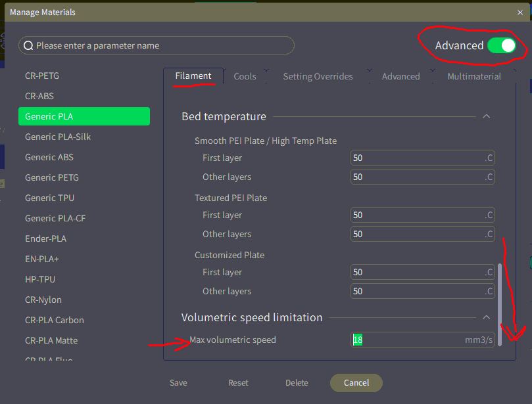
Task: Collapse the Bed temperature section
Action: [x=487, y=116]
